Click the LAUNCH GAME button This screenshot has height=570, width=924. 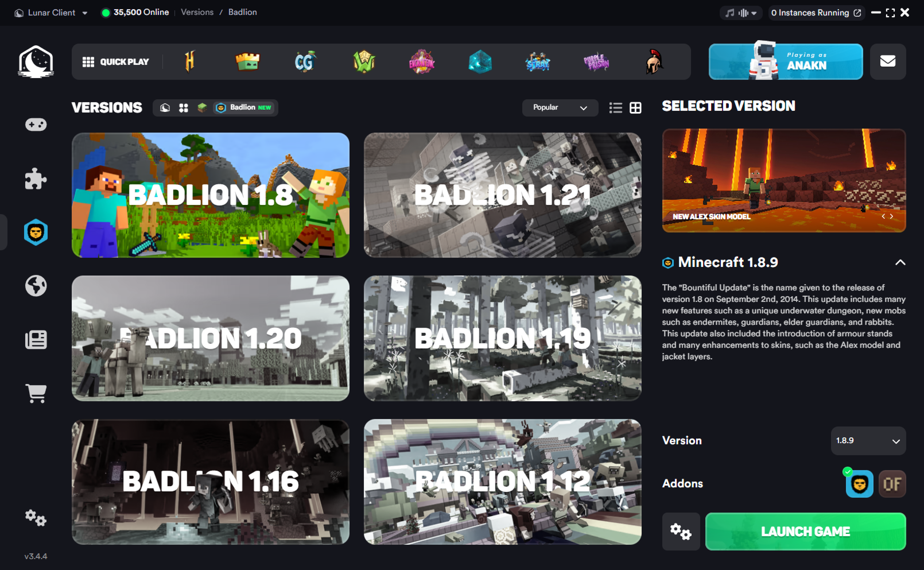(x=805, y=531)
